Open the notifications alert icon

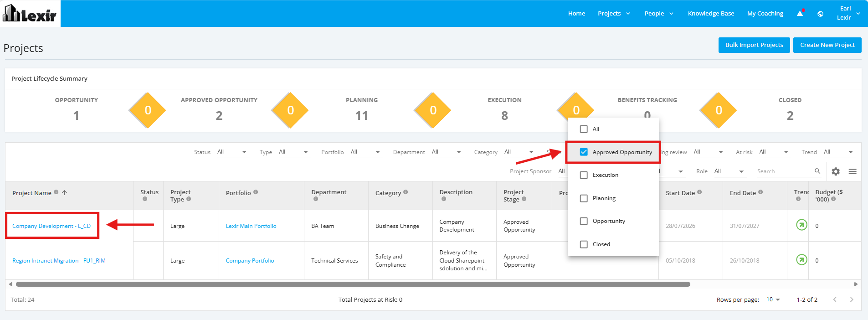point(800,13)
